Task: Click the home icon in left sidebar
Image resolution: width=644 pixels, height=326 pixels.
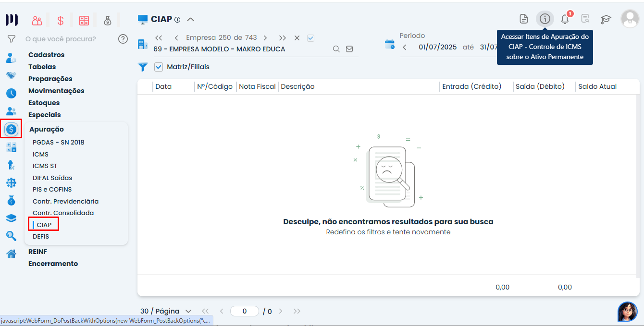Action: (x=11, y=253)
